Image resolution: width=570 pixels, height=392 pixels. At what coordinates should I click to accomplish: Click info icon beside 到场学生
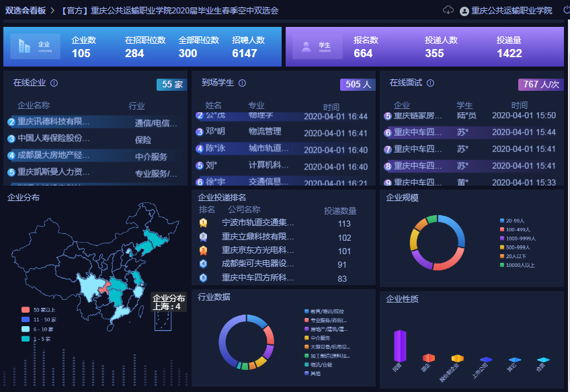[x=242, y=83]
